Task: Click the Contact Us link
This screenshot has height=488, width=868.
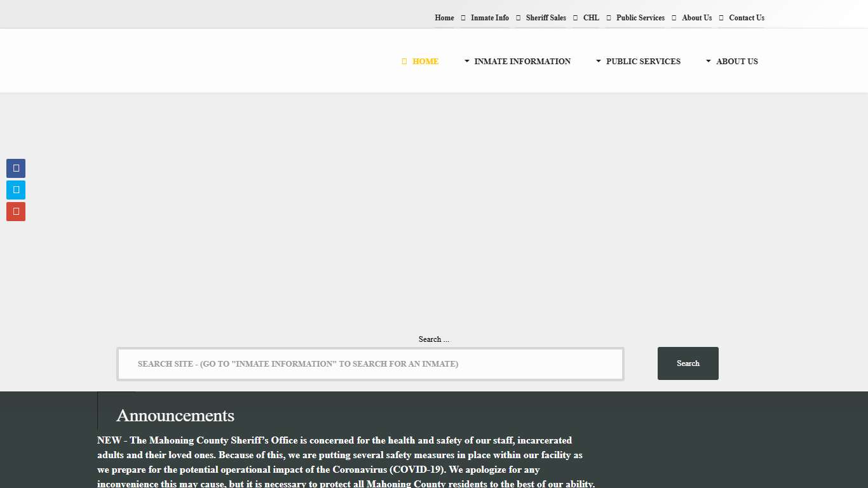Action: (747, 18)
